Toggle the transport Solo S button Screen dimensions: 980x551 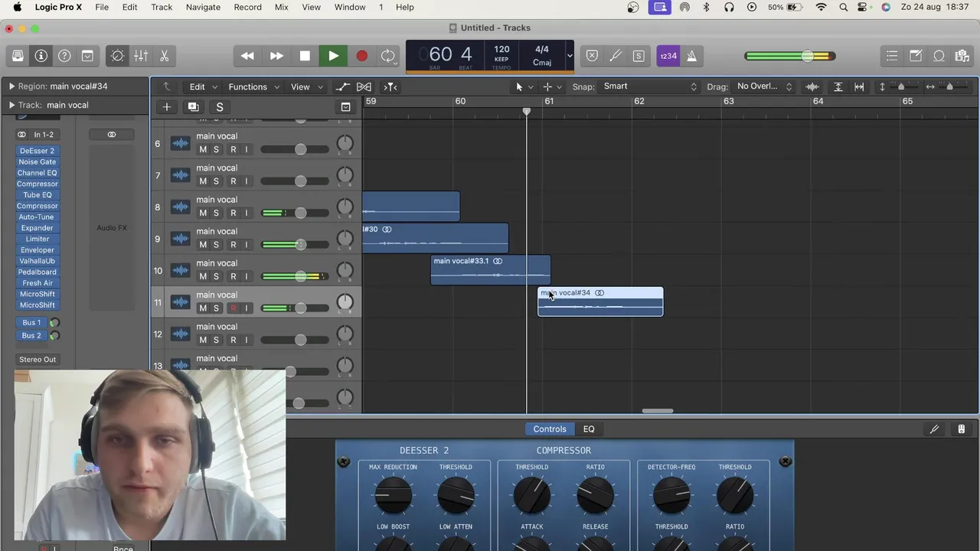pos(638,56)
